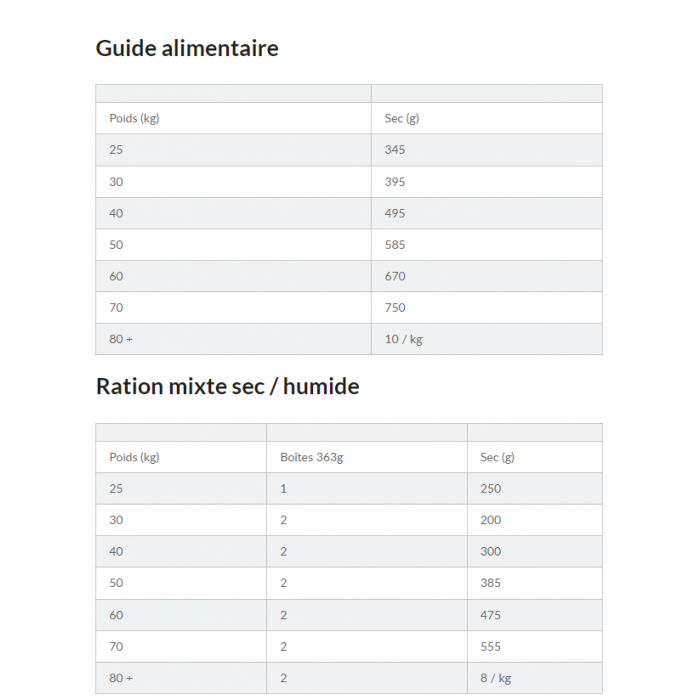Select the "8 / kg" cell
This screenshot has height=700, width=700.
pos(495,678)
